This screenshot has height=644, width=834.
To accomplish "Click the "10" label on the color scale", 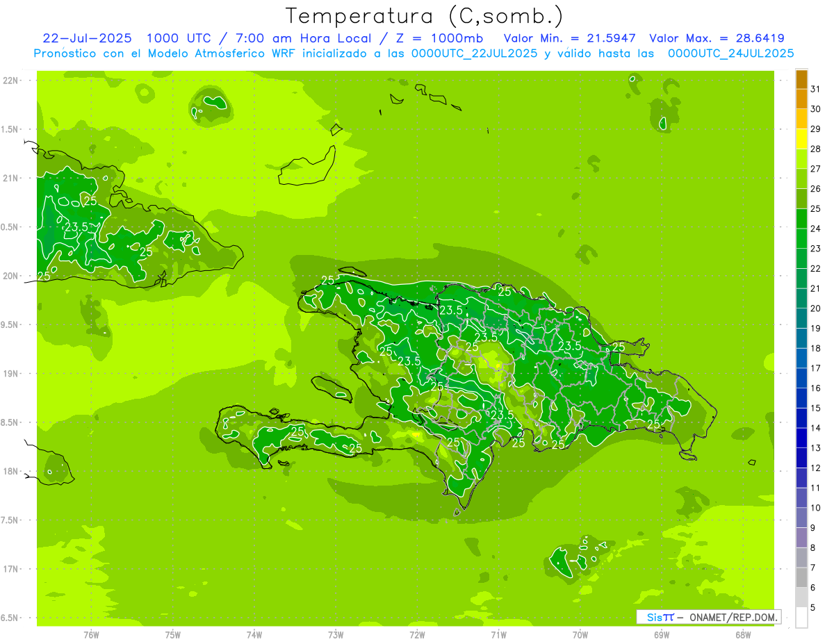I will click(x=815, y=508).
